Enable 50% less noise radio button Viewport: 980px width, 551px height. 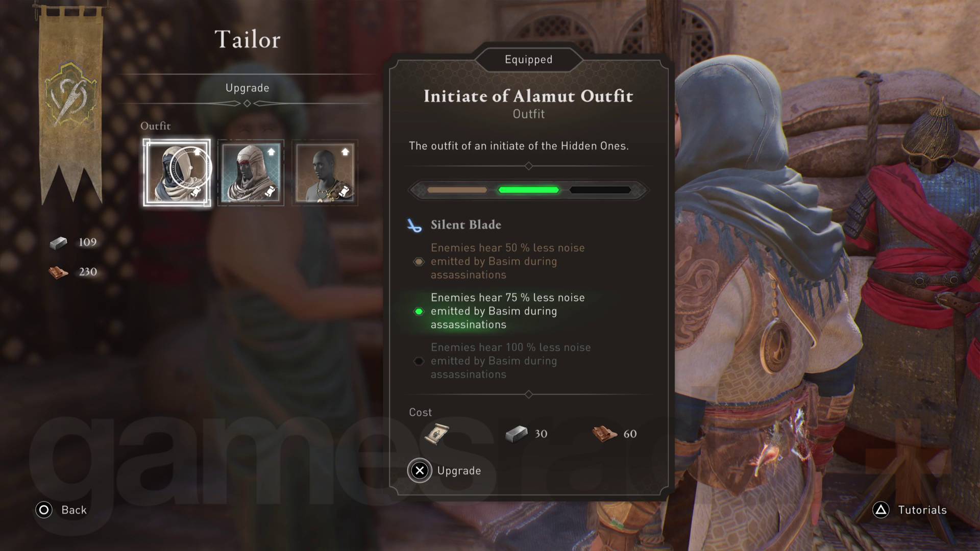[420, 262]
